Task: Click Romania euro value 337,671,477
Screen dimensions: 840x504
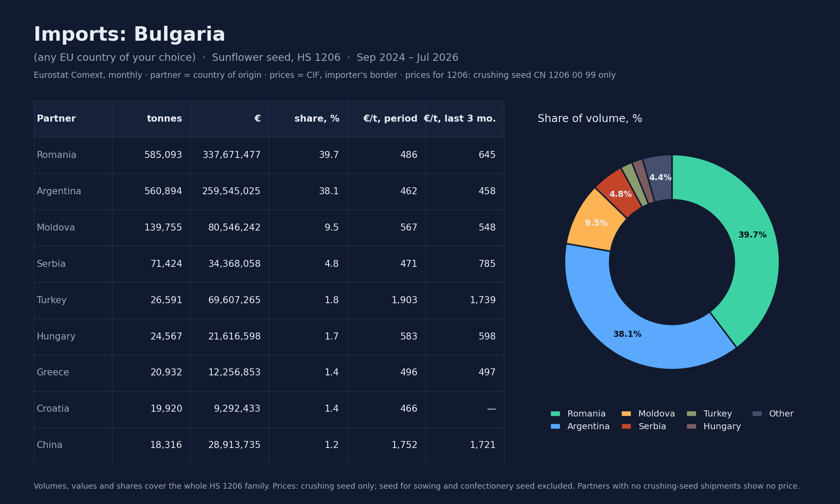Action: pyautogui.click(x=231, y=155)
